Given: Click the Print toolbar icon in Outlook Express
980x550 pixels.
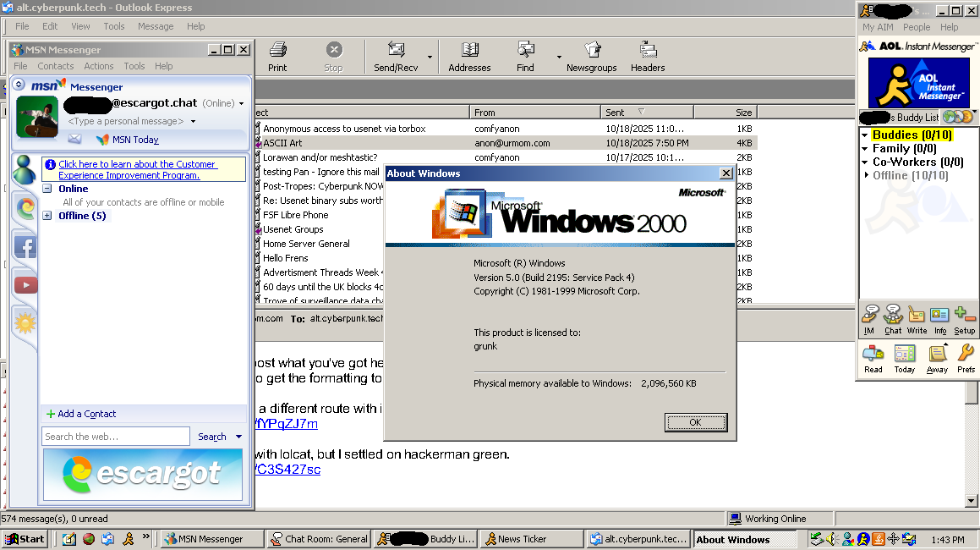Looking at the screenshot, I should [277, 50].
